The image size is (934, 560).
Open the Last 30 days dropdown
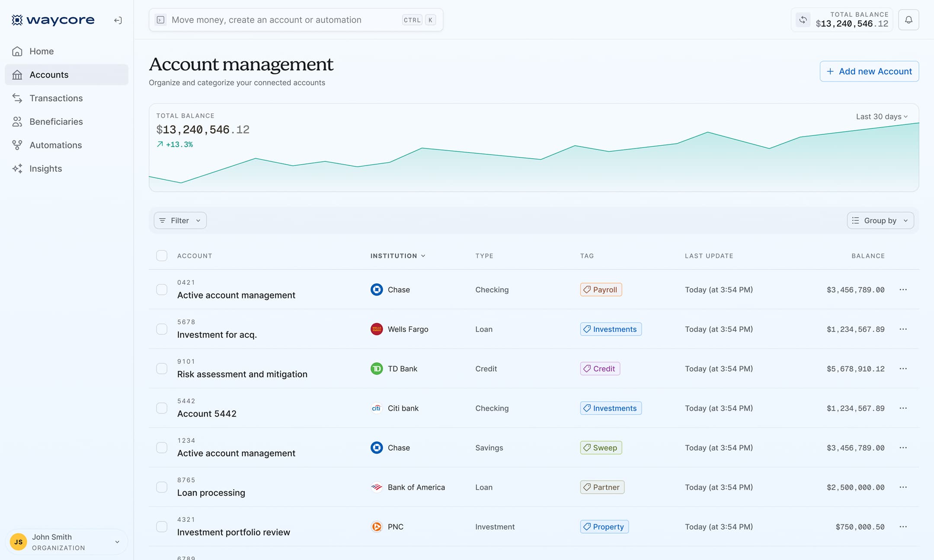[881, 116]
